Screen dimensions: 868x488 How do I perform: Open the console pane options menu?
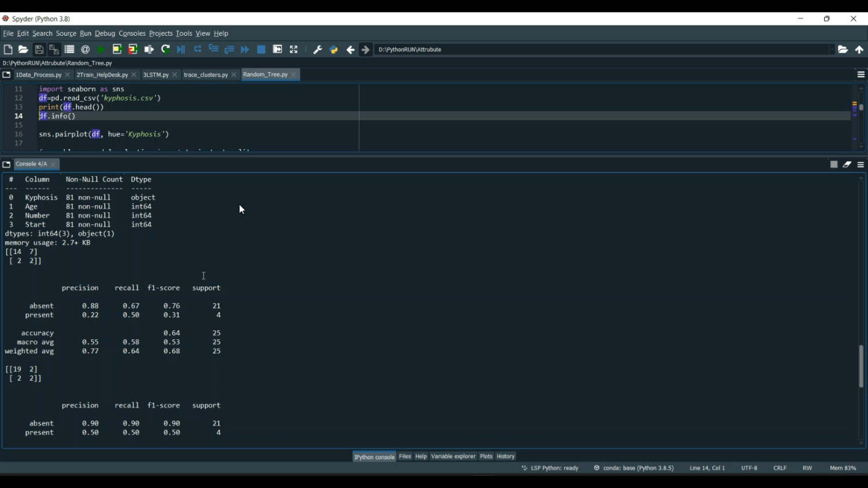coord(860,165)
